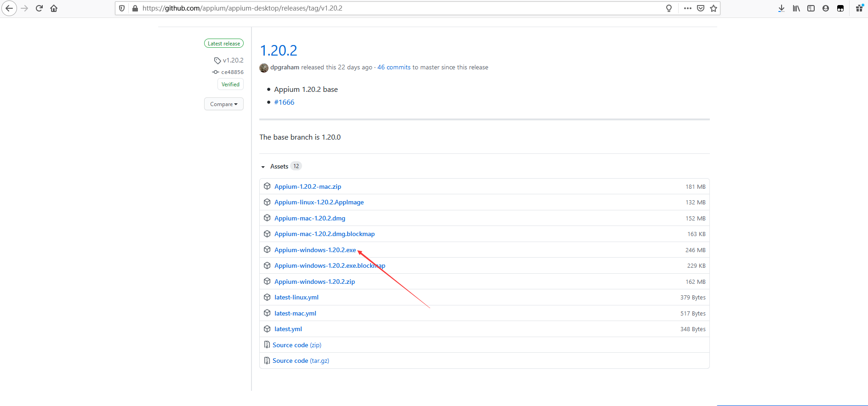The image size is (868, 406).
Task: Download Appium-windows-1.20.2.exe.blockmap
Action: (330, 265)
